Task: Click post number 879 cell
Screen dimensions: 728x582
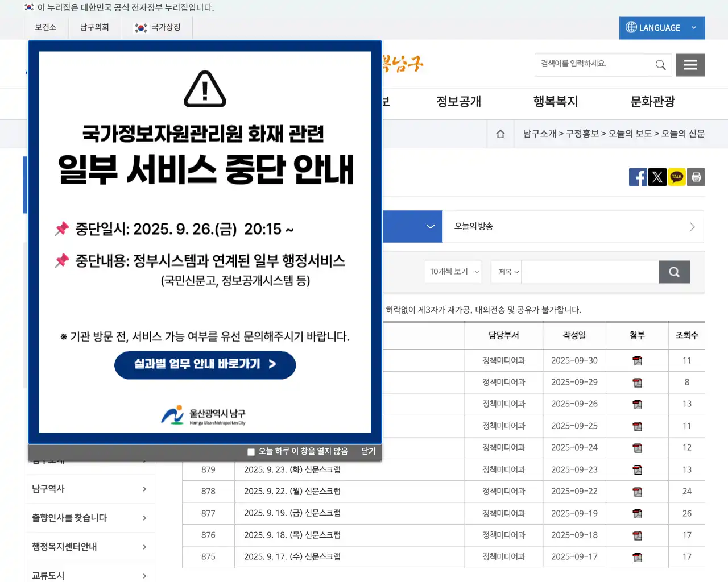Action: tap(208, 469)
